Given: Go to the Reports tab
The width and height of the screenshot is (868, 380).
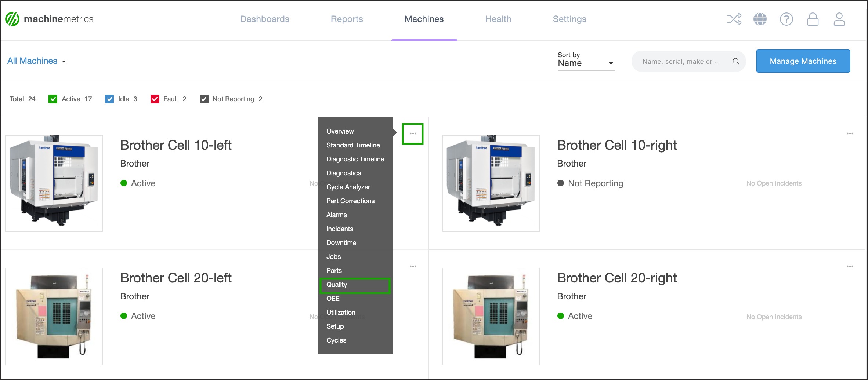Looking at the screenshot, I should [347, 19].
